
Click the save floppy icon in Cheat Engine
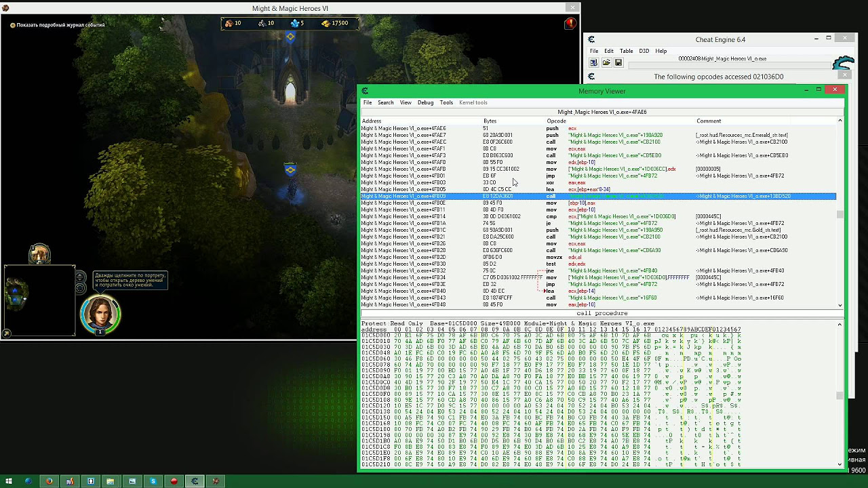tap(618, 62)
